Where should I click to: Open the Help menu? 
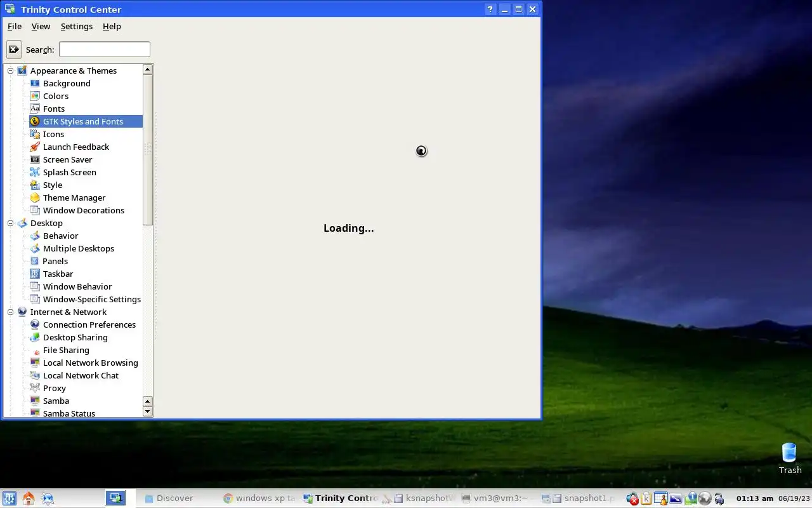(x=112, y=26)
